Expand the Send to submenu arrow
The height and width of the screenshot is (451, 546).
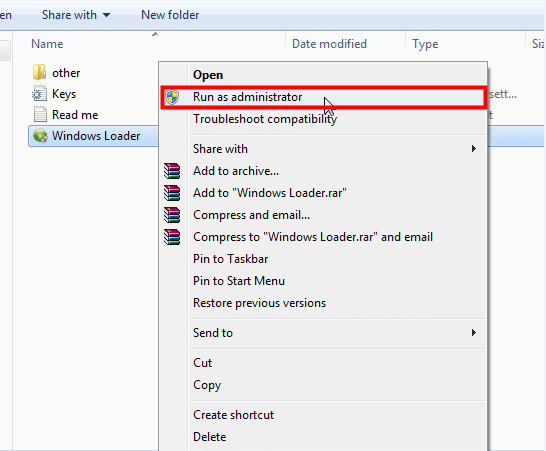click(x=474, y=333)
